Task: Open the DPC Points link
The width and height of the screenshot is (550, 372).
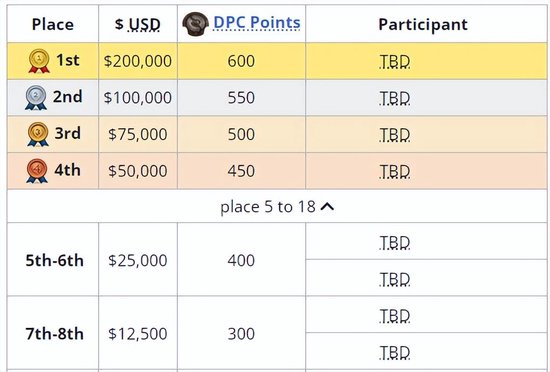Action: pos(257,23)
